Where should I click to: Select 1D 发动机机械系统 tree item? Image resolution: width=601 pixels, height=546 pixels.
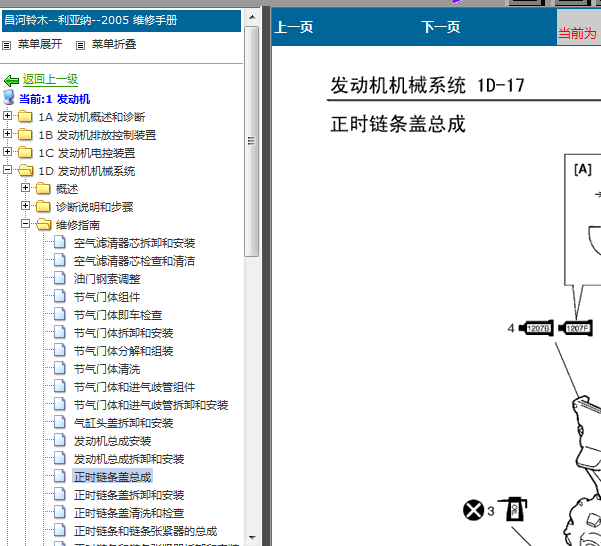point(87,171)
